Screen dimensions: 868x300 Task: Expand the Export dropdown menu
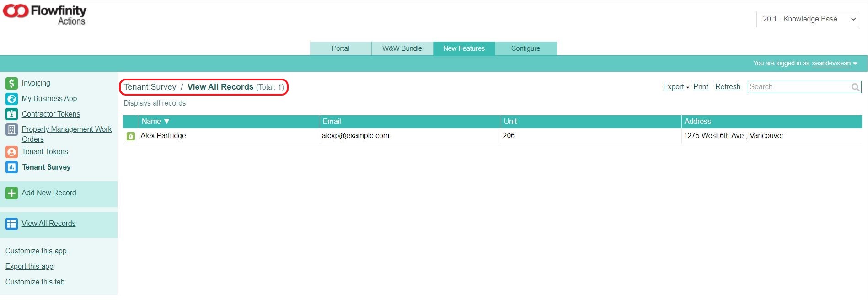coord(676,87)
